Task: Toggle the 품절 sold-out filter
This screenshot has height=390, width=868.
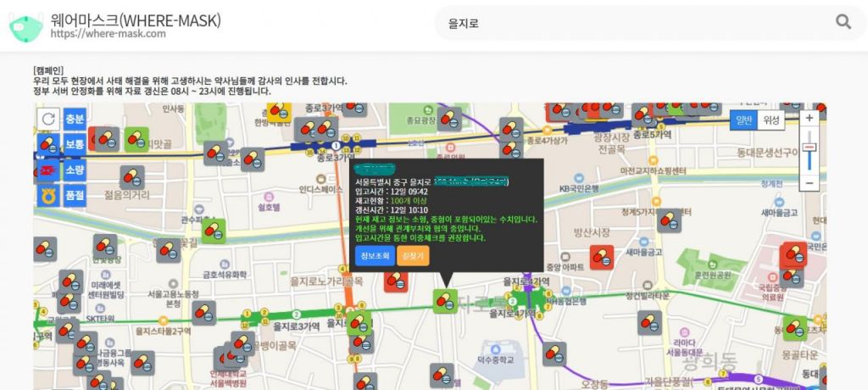Action: pyautogui.click(x=75, y=196)
